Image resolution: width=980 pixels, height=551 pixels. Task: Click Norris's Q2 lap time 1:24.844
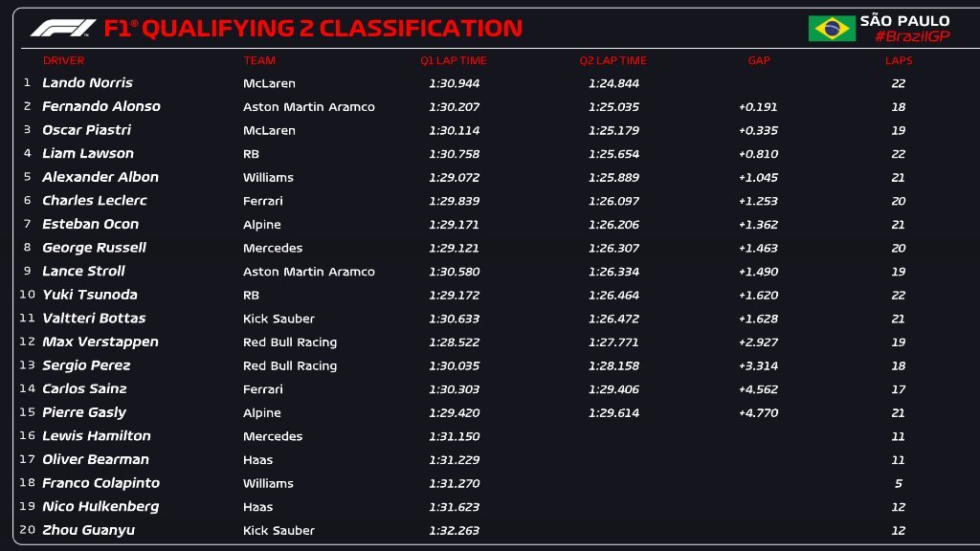(x=613, y=83)
